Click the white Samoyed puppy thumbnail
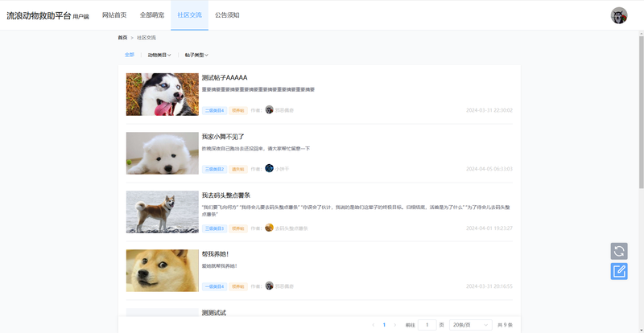Viewport: 644px width, 333px height. click(163, 153)
